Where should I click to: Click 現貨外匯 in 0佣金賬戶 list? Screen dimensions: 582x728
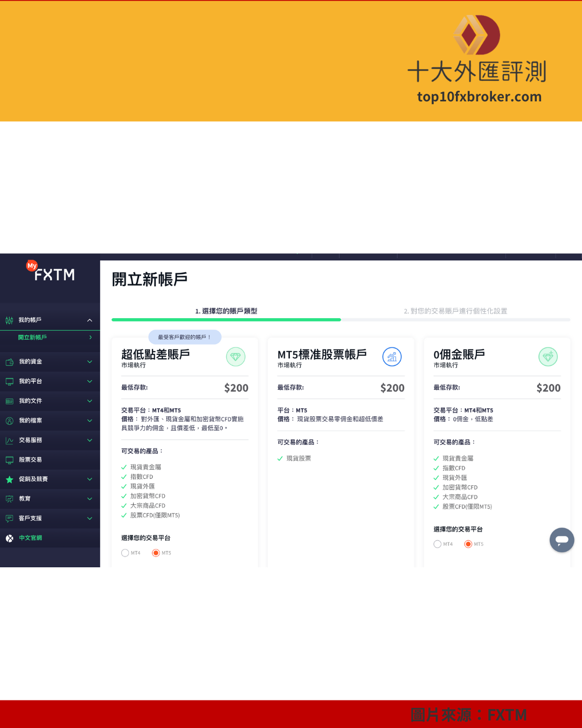click(455, 478)
